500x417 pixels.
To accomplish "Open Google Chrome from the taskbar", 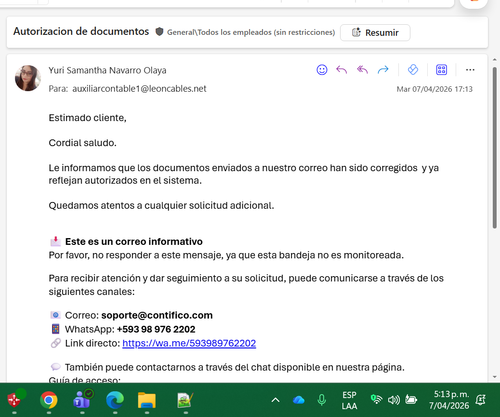I will click(49, 400).
